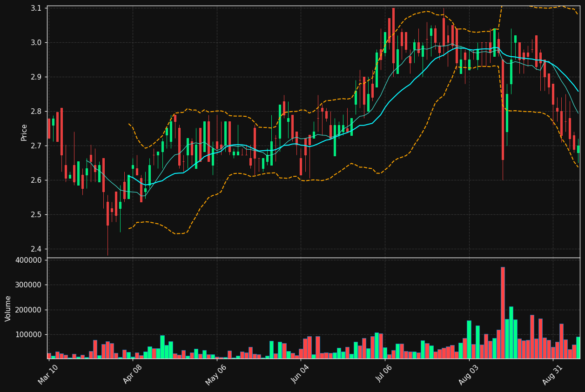Click the 400000 volume tick label
The image size is (585, 392).
pos(29,260)
